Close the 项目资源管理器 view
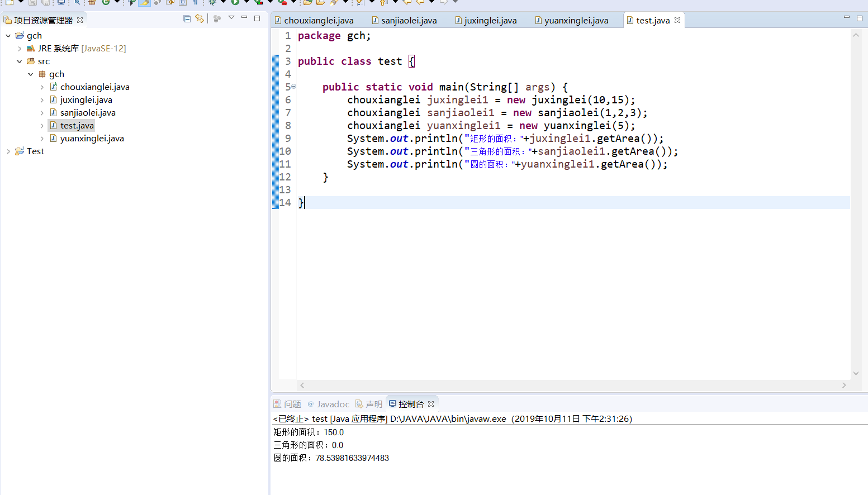Viewport: 868px width, 495px height. pos(80,20)
